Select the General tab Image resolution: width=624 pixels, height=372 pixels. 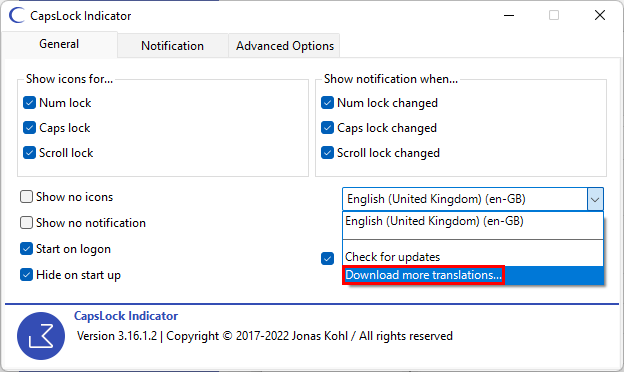click(59, 44)
